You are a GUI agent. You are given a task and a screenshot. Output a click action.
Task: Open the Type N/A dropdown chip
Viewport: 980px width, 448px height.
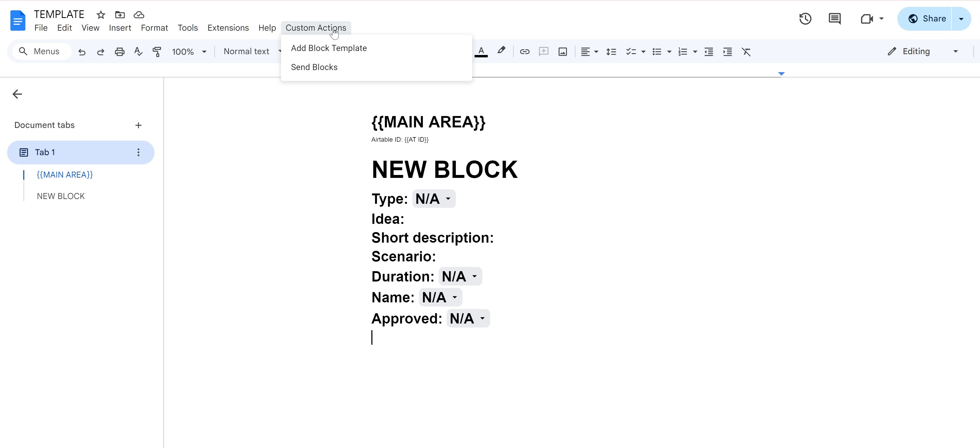click(x=434, y=199)
